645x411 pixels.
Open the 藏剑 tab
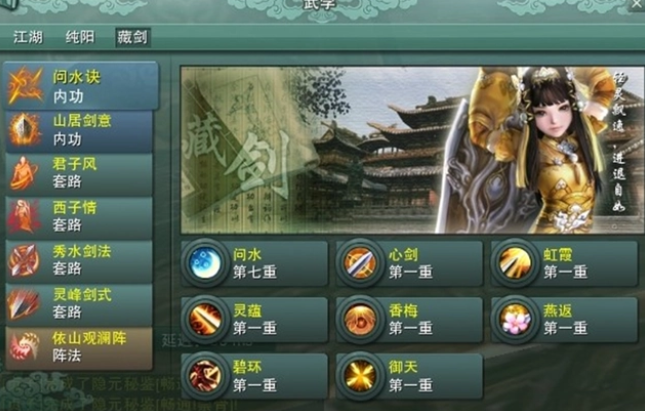point(132,37)
